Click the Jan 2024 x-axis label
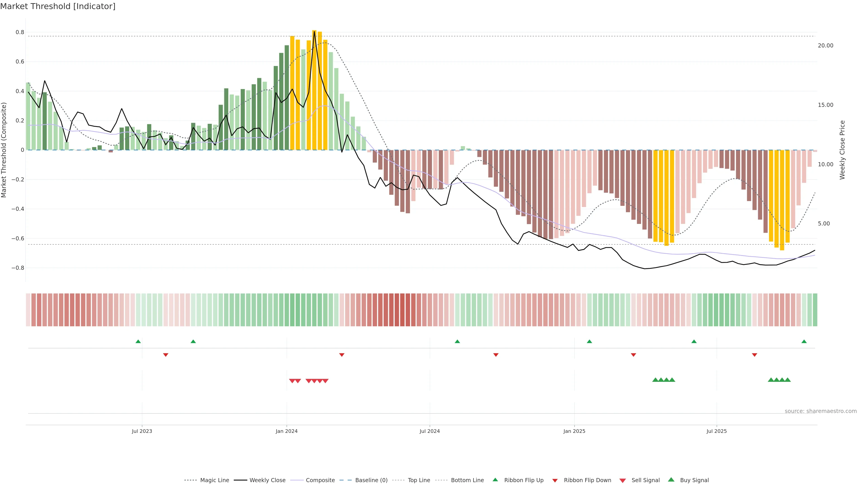 click(x=286, y=431)
